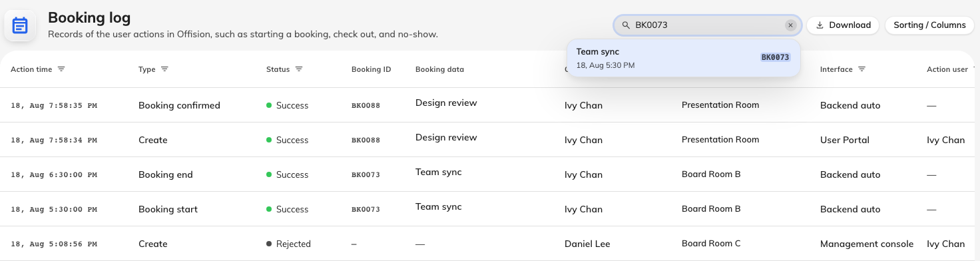Click the 5:30:00 PM action time

[54, 209]
